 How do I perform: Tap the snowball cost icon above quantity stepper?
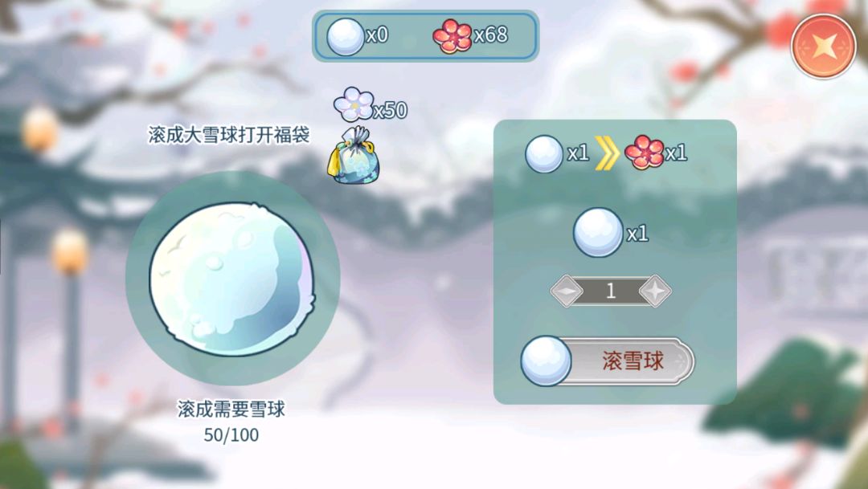[598, 232]
